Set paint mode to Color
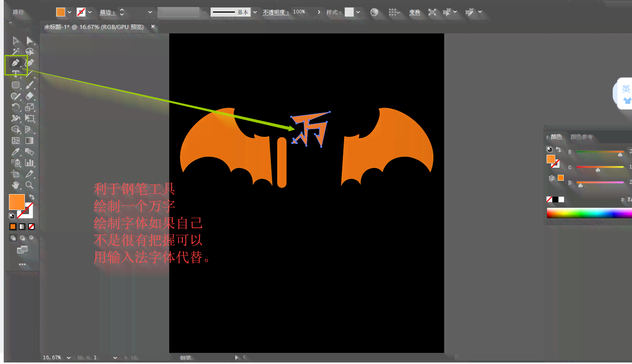This screenshot has width=632, height=364. coord(13,226)
